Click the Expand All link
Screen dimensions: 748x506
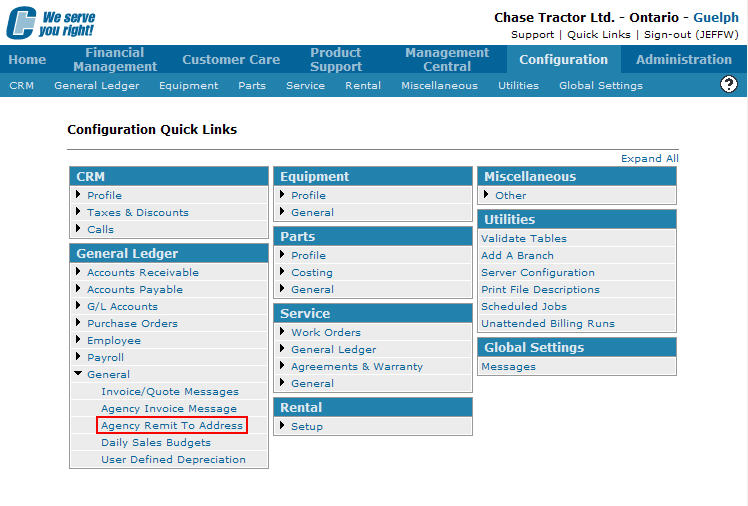[650, 158]
